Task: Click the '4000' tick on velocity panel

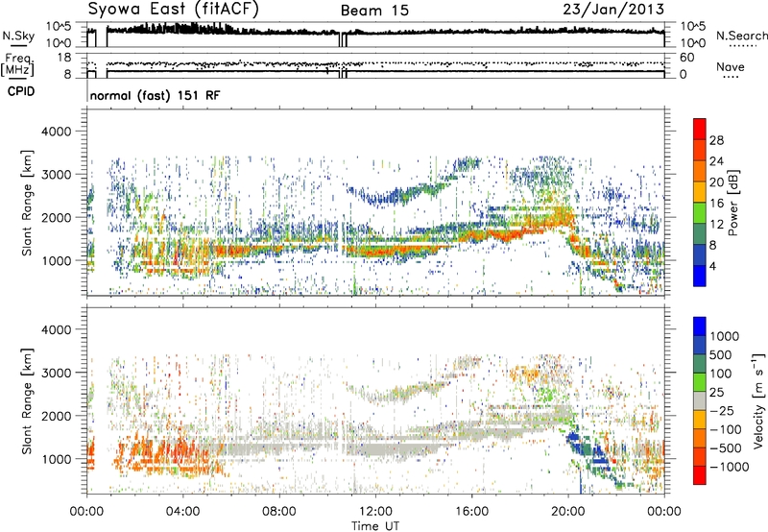Action: [x=56, y=329]
